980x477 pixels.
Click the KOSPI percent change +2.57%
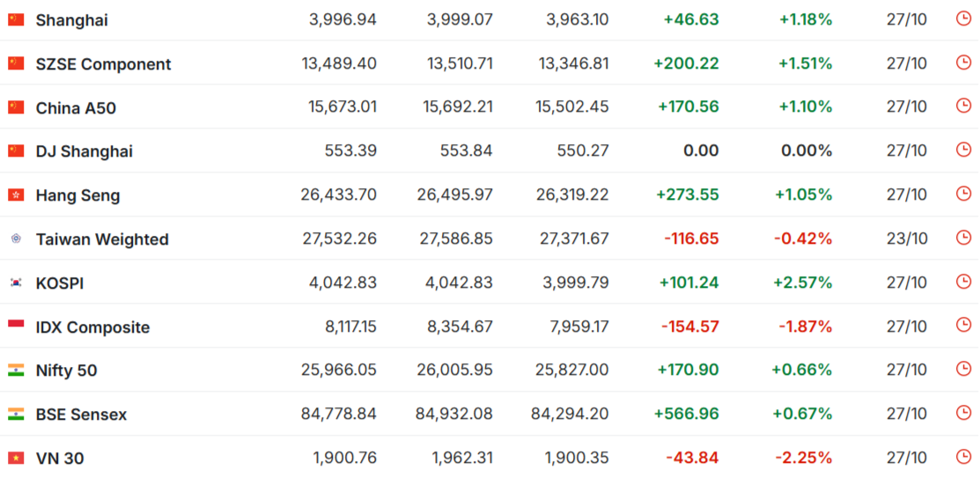point(802,283)
